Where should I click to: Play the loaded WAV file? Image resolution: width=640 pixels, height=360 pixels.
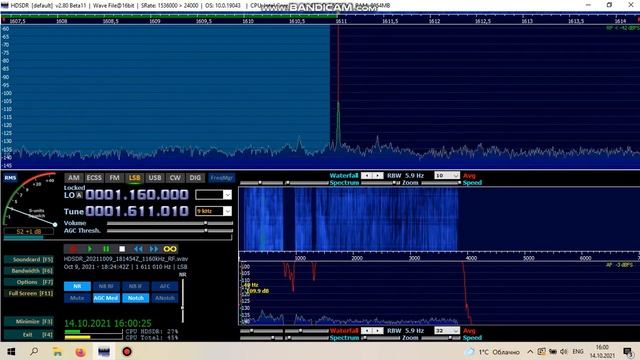click(x=90, y=249)
